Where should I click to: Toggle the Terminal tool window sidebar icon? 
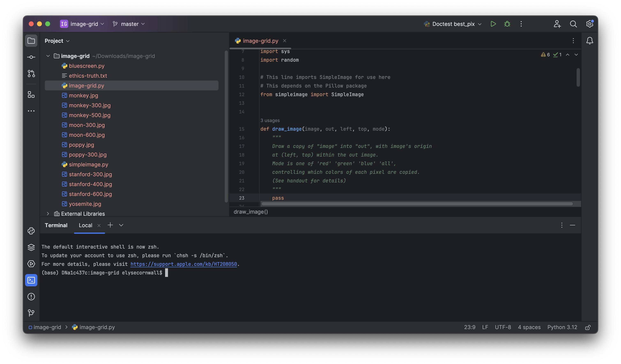coord(31,280)
